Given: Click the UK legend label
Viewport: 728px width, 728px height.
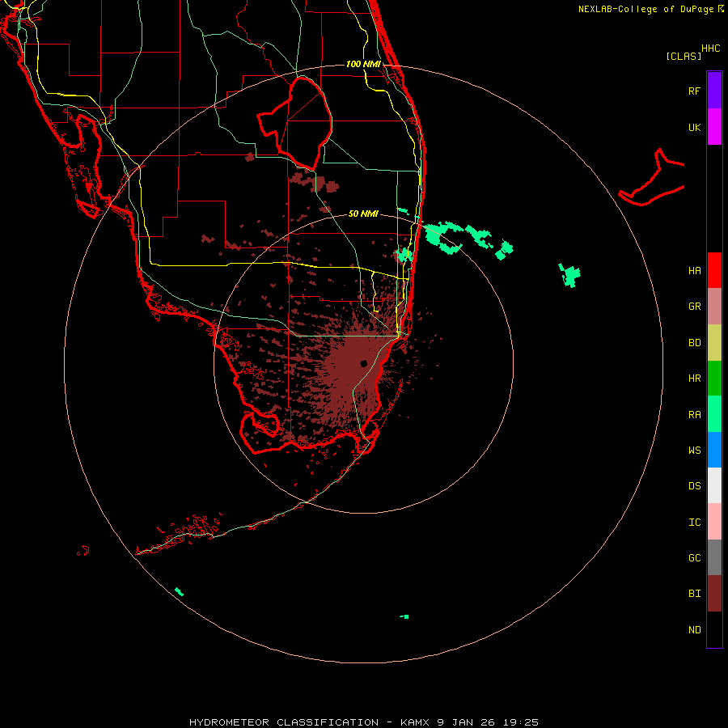Looking at the screenshot, I should [694, 127].
